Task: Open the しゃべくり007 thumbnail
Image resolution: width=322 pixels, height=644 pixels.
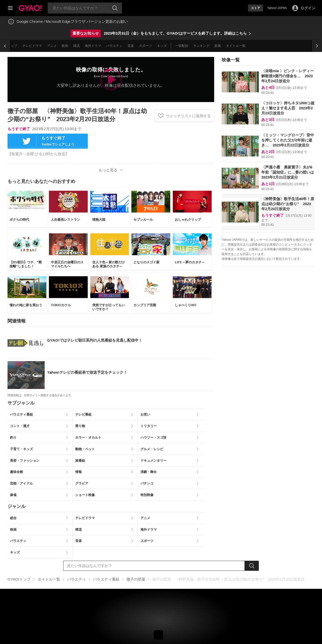Action: (192, 287)
